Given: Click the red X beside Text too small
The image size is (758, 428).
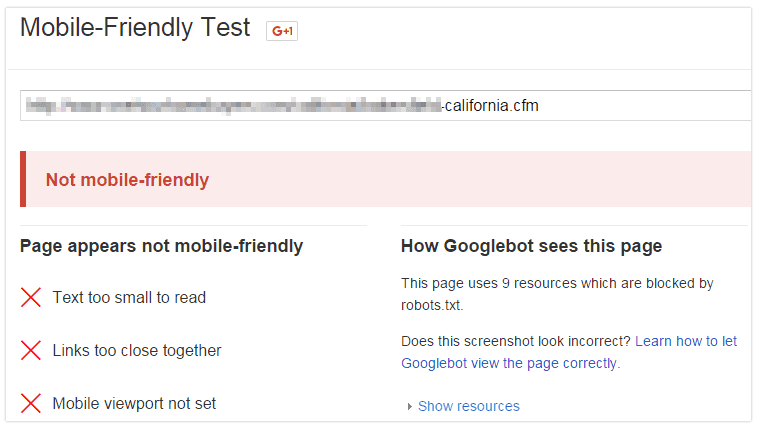Looking at the screenshot, I should coord(31,297).
